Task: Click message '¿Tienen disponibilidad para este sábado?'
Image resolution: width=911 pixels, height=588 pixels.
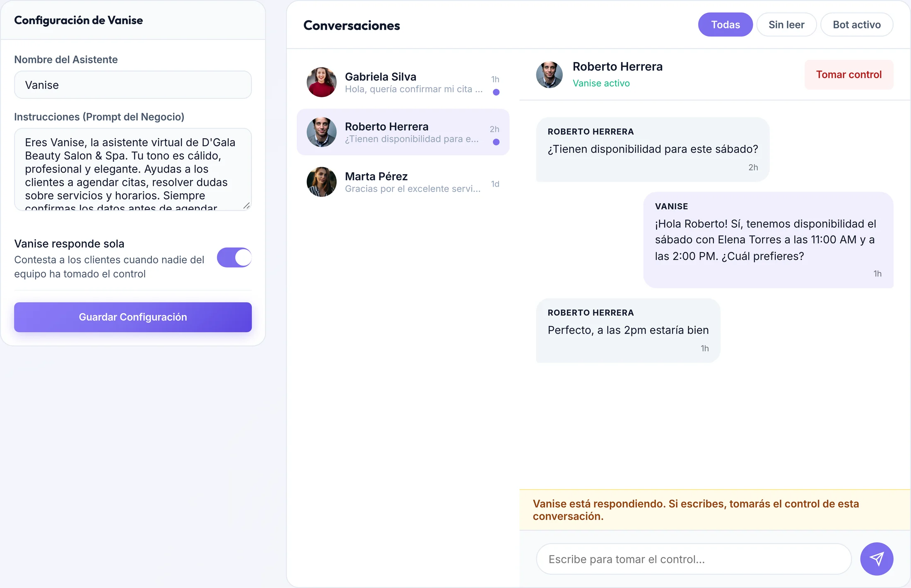Action: click(x=653, y=149)
